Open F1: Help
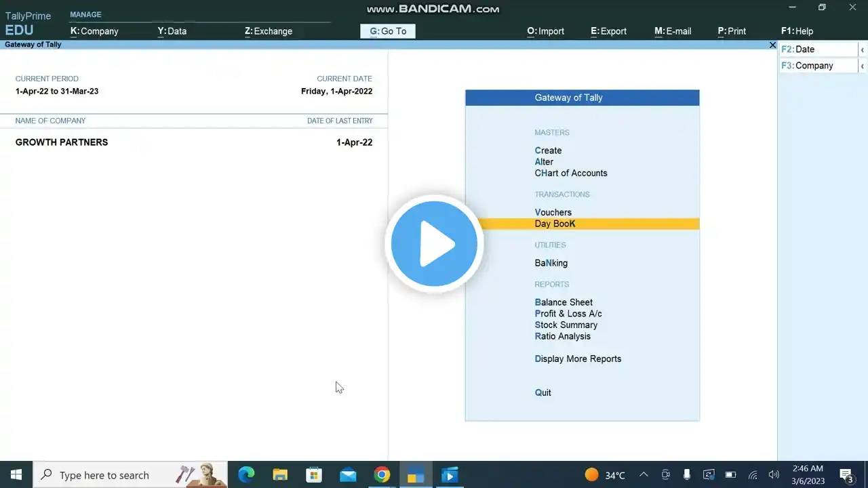The height and width of the screenshot is (488, 868). [797, 31]
